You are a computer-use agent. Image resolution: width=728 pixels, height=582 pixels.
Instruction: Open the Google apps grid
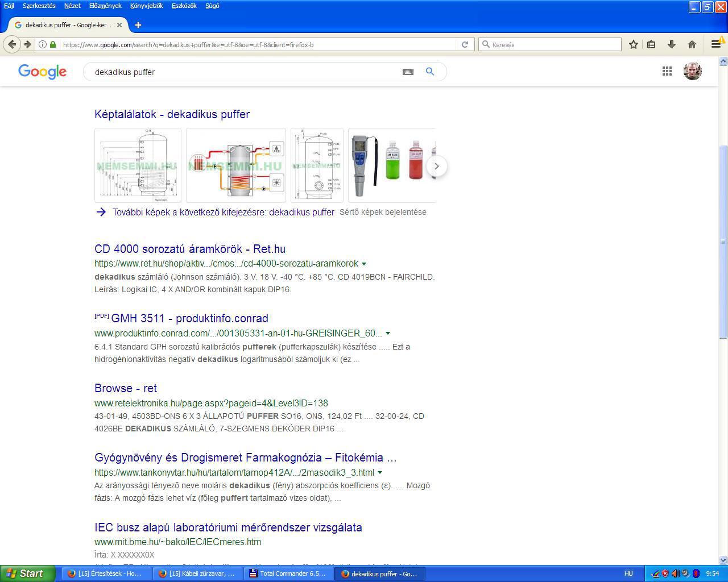coord(667,71)
